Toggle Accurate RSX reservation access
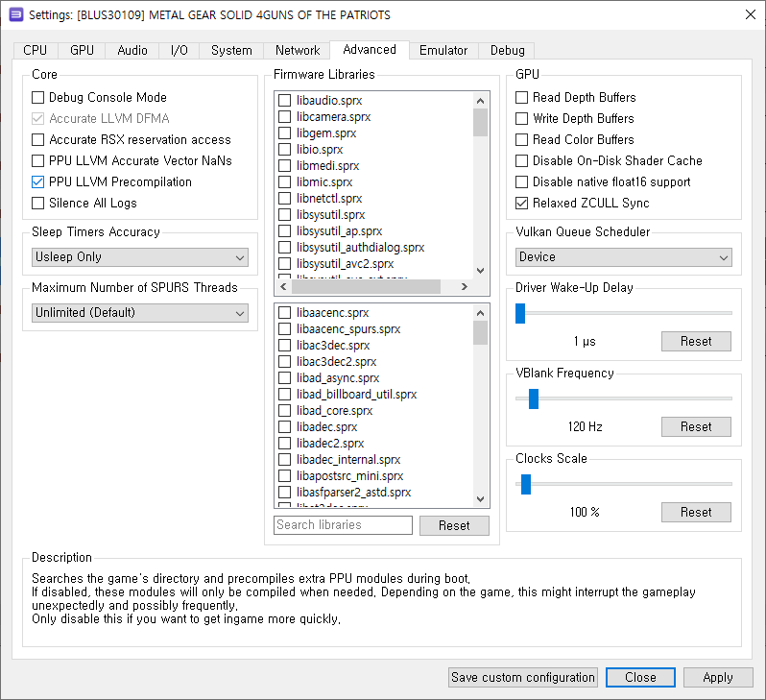766x700 pixels. pyautogui.click(x=131, y=140)
